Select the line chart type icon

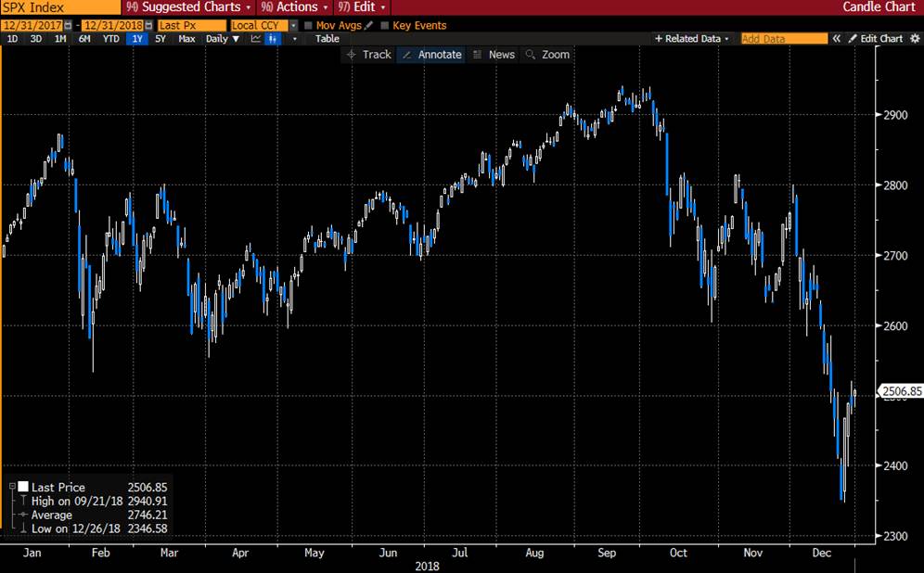pos(255,39)
